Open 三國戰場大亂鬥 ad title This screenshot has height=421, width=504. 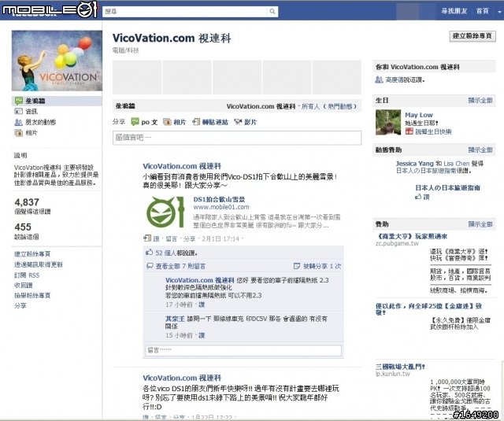coord(401,367)
